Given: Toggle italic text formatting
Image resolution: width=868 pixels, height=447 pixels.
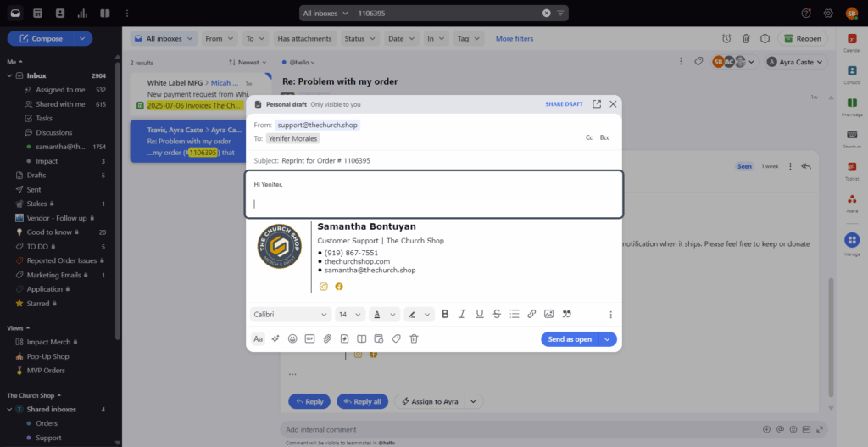Looking at the screenshot, I should (x=462, y=314).
